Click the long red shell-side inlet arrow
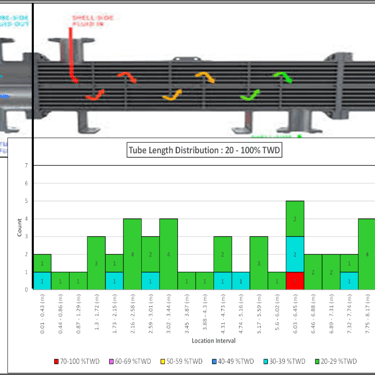Viewport: 375px width, 375px height. pyautogui.click(x=72, y=55)
